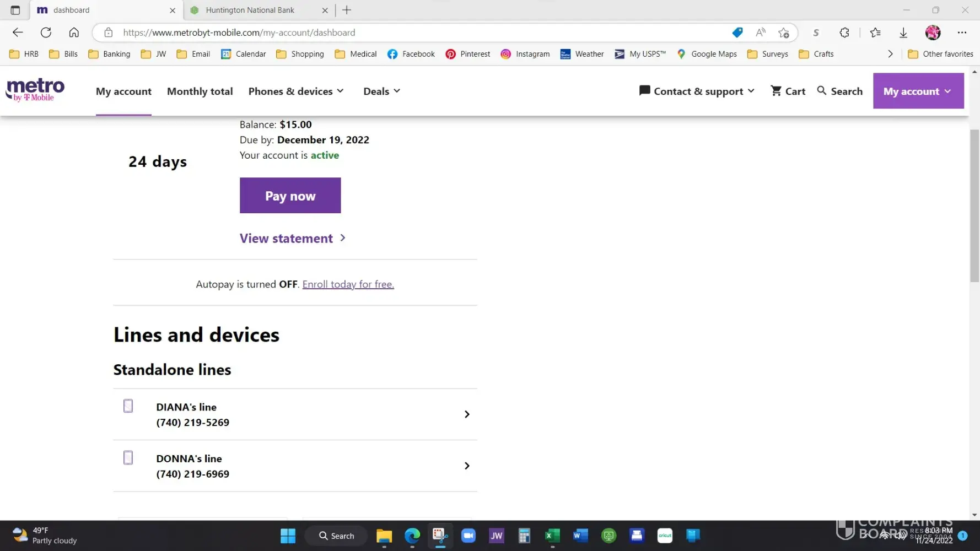Open a new browser tab
Image resolution: width=980 pixels, height=551 pixels.
click(x=347, y=10)
